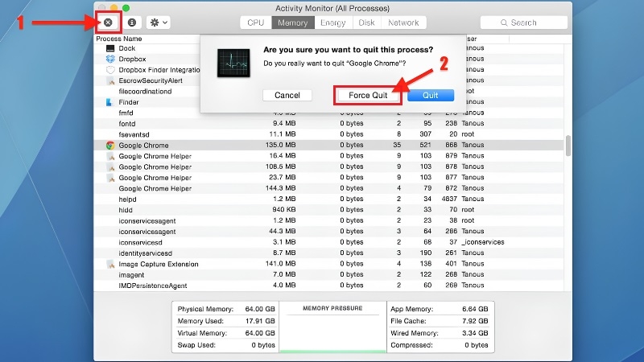
Task: Click the _iconservices user cell
Action: click(482, 242)
